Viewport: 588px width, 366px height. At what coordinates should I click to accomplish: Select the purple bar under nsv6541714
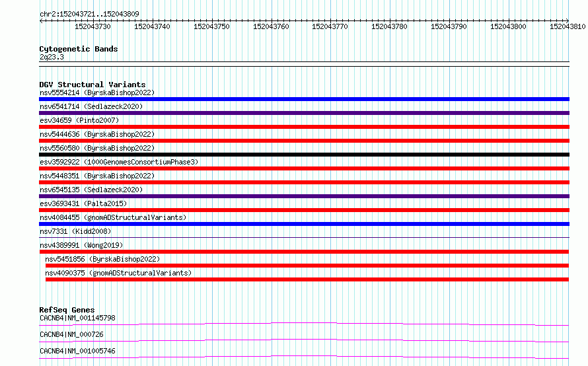304,113
